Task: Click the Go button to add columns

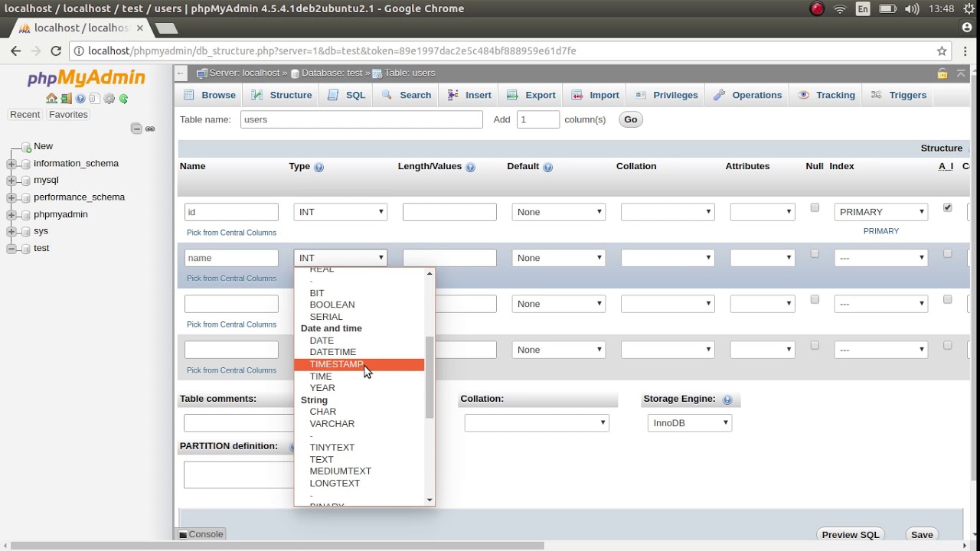Action: click(x=630, y=119)
